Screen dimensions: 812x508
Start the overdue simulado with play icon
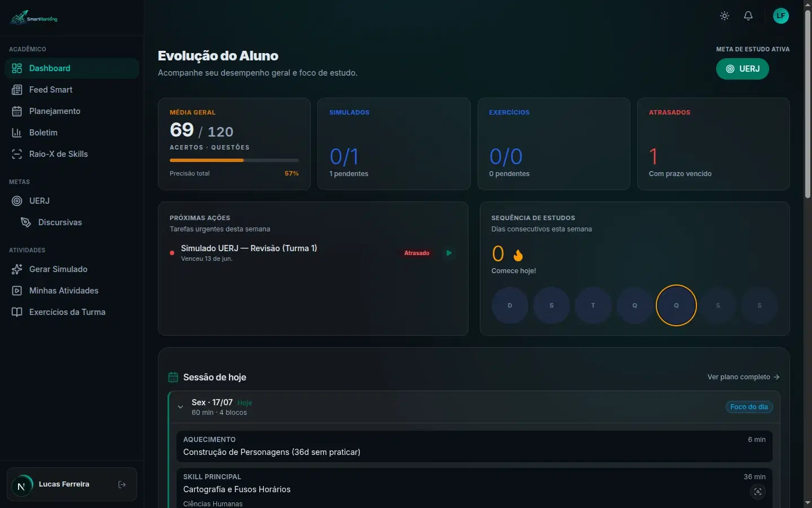(449, 253)
